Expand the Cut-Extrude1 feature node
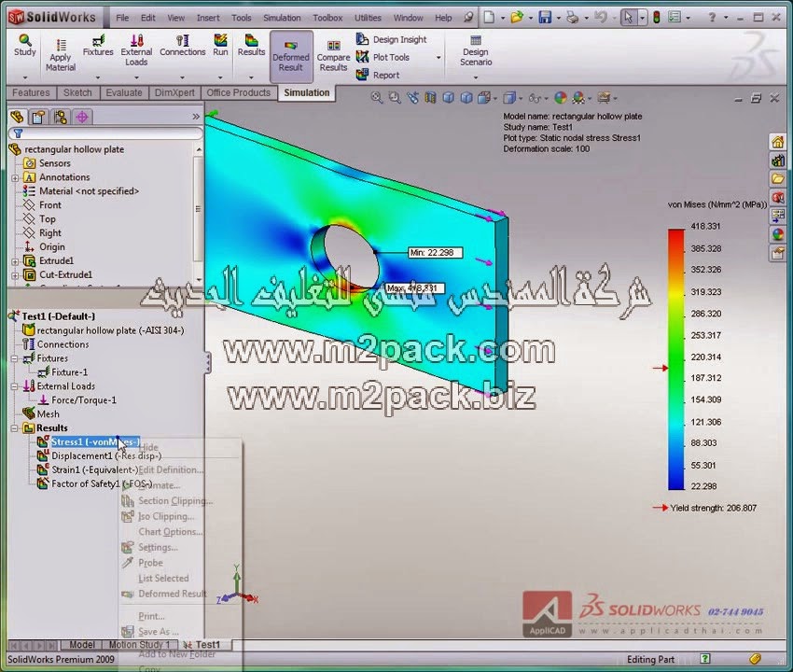The width and height of the screenshot is (793, 672). (x=15, y=275)
